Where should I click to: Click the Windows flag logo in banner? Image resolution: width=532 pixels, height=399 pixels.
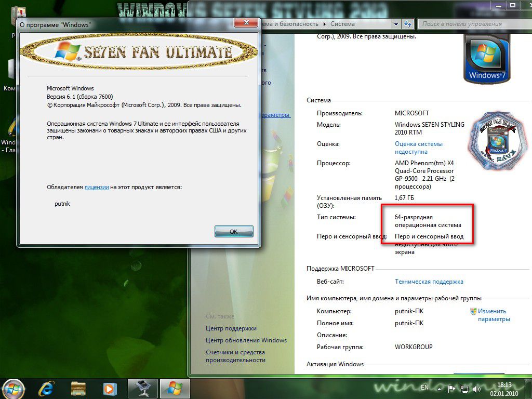point(68,51)
